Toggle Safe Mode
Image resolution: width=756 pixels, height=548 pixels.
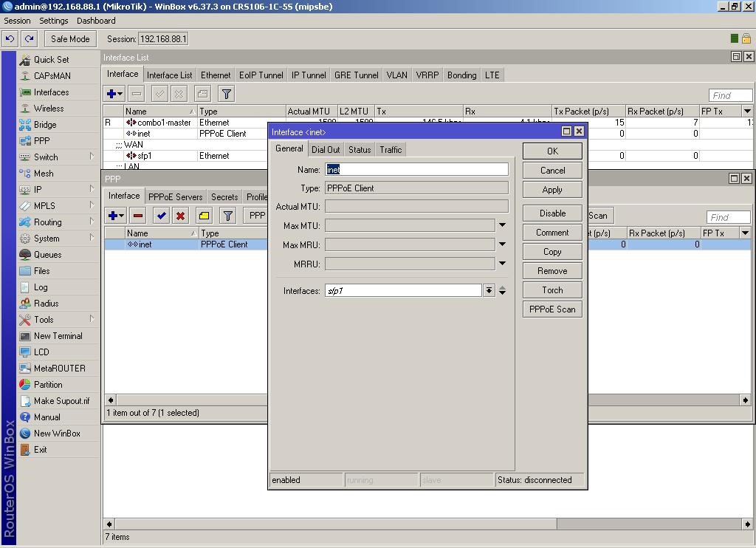(70, 39)
